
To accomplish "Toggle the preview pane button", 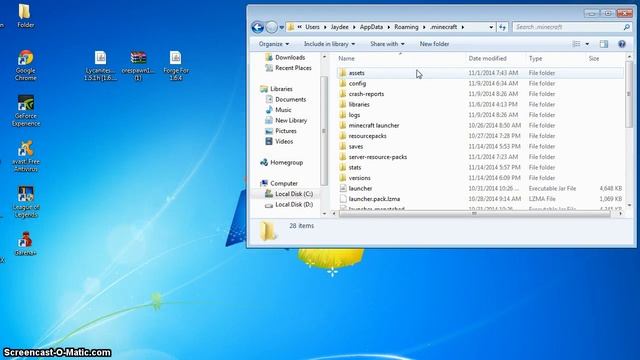I will [604, 44].
